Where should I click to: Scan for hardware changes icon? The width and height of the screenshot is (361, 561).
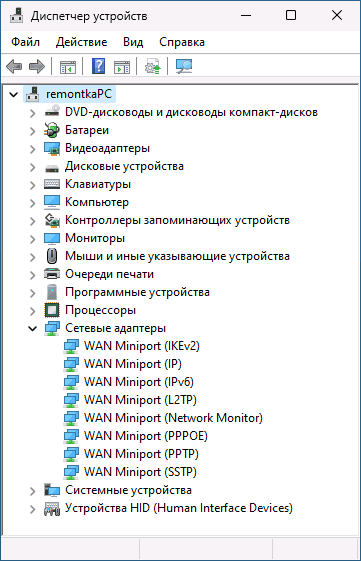[x=184, y=67]
